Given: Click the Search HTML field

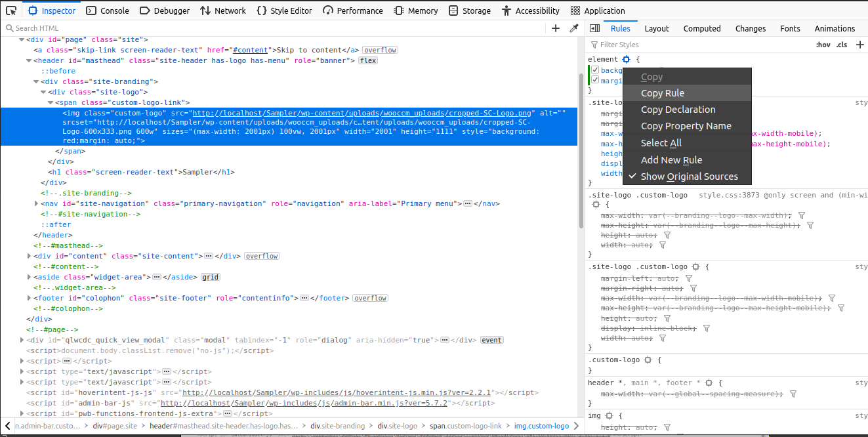Looking at the screenshot, I should tap(274, 28).
